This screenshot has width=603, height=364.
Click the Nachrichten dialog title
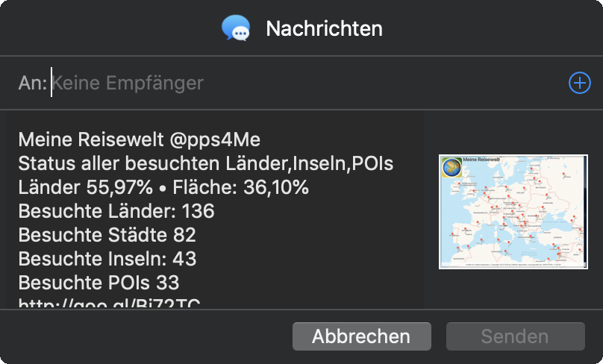[324, 28]
